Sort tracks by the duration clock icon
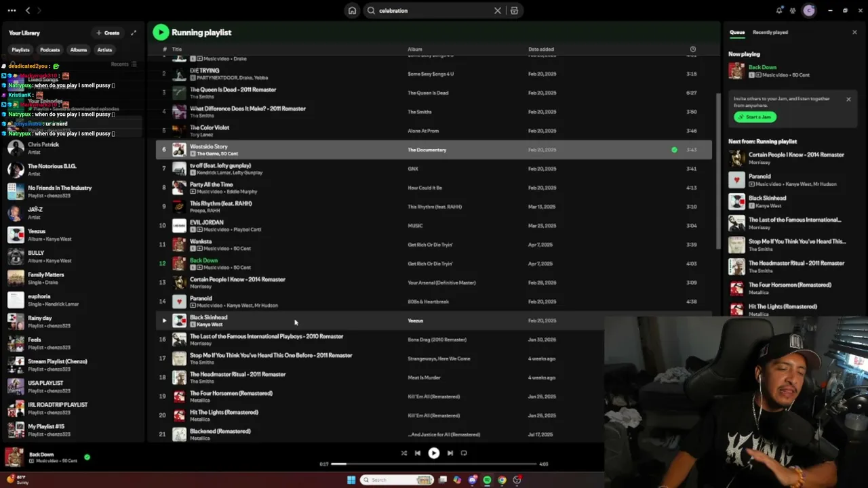The image size is (868, 488). (692, 49)
